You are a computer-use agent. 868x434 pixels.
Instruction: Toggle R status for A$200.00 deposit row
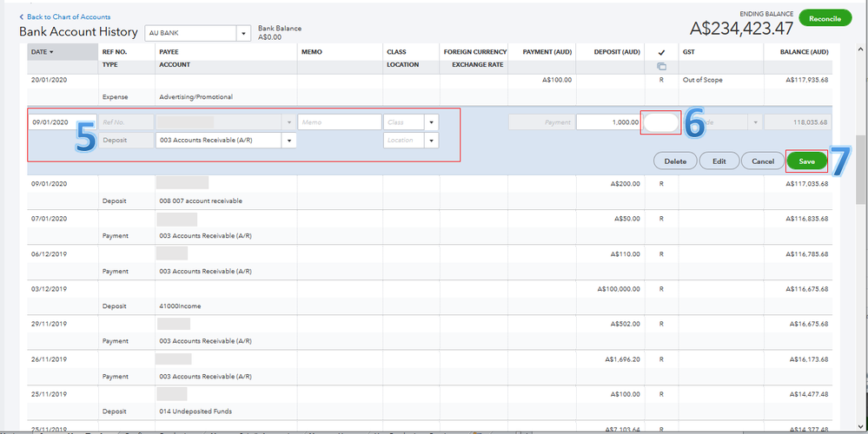661,183
